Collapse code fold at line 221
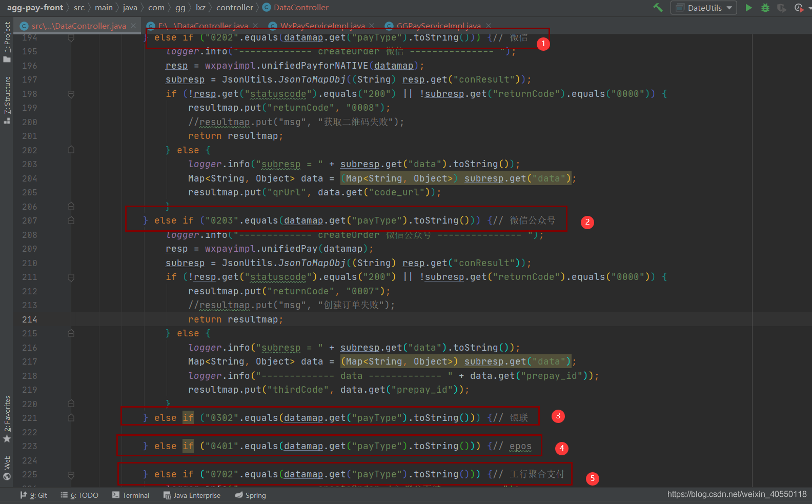 click(x=71, y=418)
